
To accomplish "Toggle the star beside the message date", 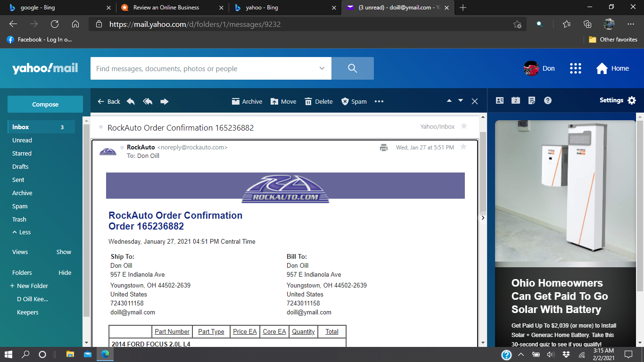I will [x=463, y=147].
